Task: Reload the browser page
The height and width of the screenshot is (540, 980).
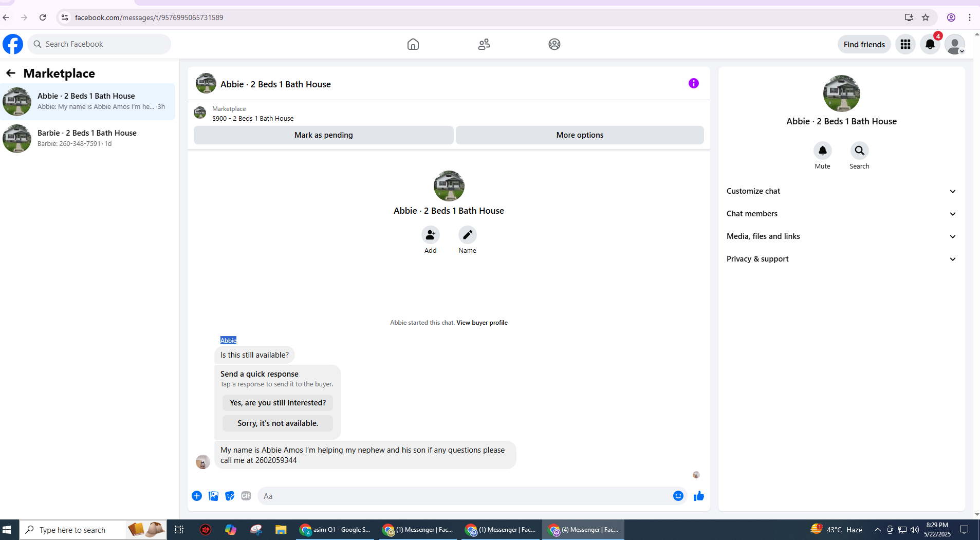Action: (43, 17)
